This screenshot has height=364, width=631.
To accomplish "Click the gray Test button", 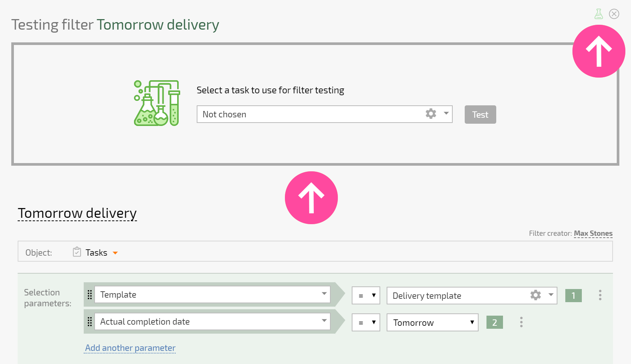I will [480, 114].
